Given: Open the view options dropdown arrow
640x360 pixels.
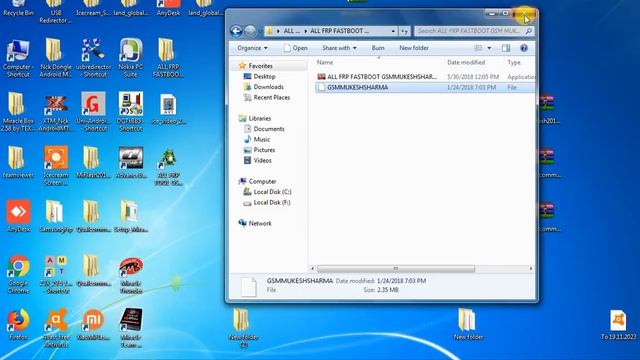Looking at the screenshot, I should click(489, 48).
